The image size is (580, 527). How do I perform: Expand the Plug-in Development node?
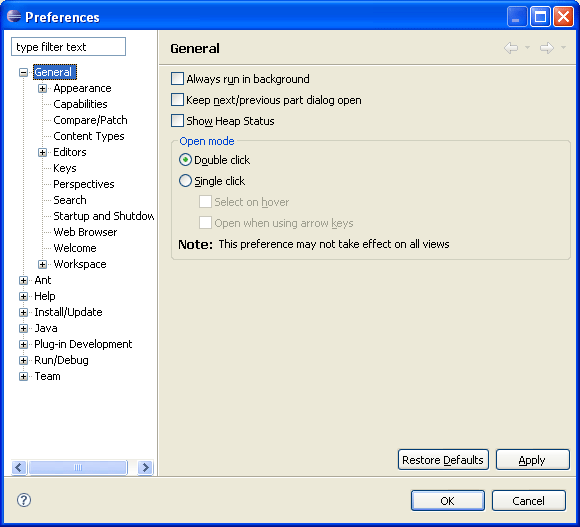click(23, 344)
